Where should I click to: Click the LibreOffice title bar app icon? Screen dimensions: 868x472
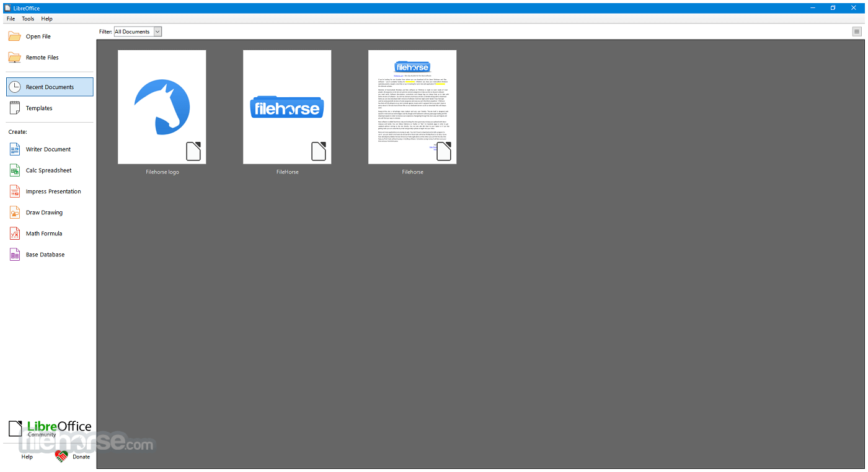pos(7,8)
